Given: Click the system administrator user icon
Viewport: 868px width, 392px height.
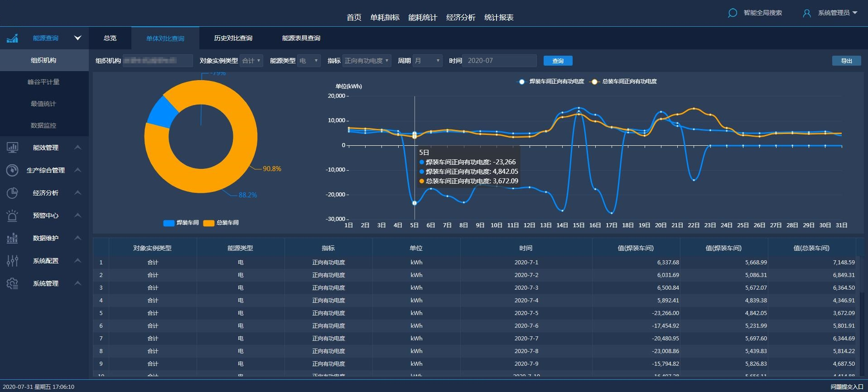Looking at the screenshot, I should pos(806,13).
